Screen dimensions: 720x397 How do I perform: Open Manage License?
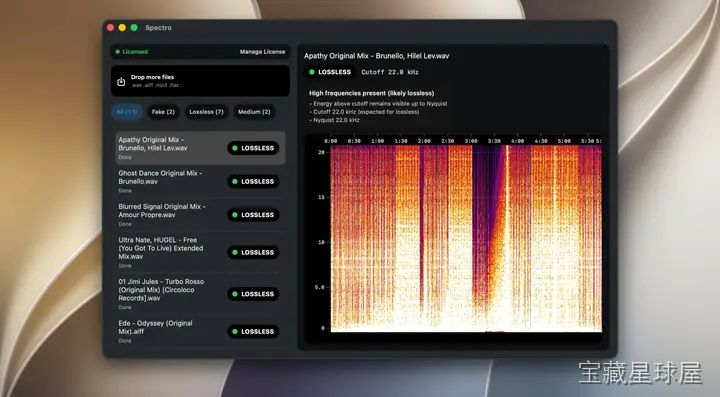[262, 52]
